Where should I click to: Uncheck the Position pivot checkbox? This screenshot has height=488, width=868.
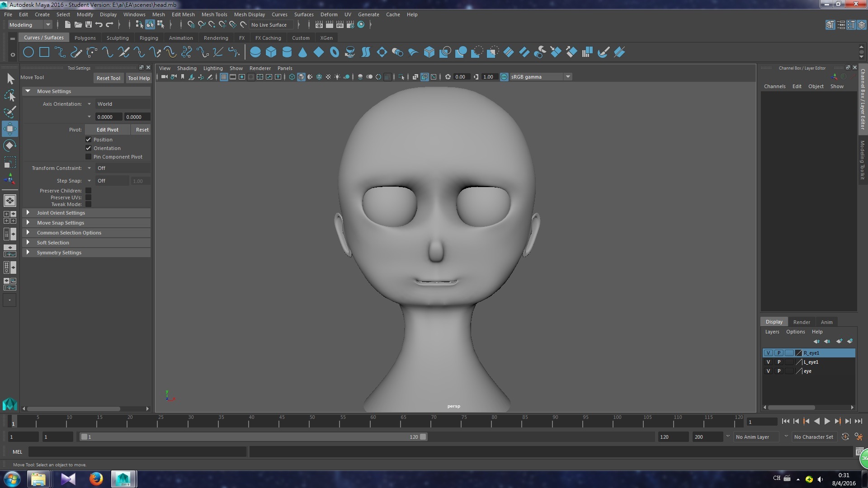pos(89,140)
